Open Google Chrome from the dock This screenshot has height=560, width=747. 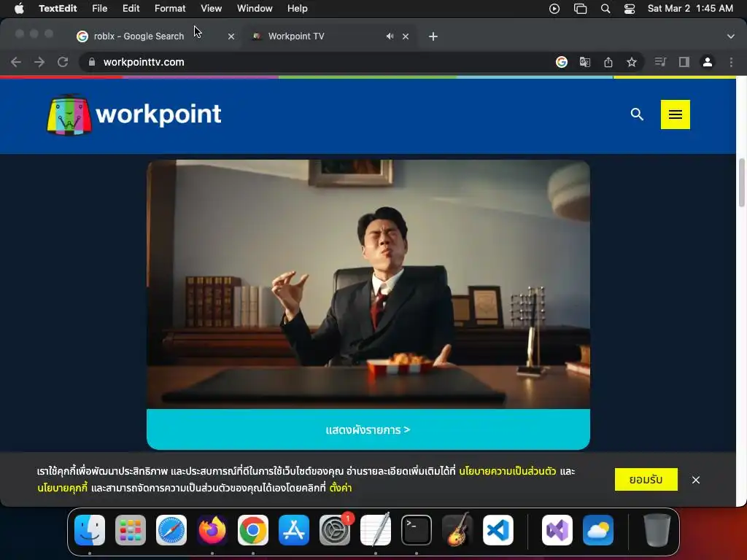(x=253, y=530)
